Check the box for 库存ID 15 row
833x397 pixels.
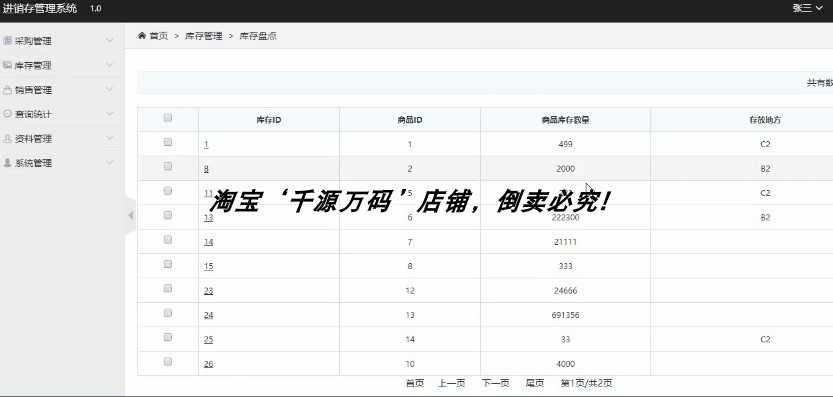pyautogui.click(x=168, y=264)
